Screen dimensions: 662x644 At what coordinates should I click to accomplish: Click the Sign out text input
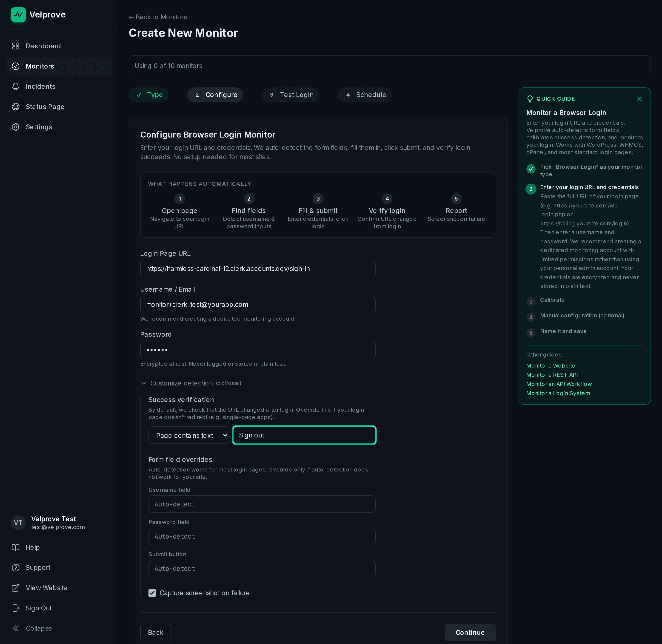tap(304, 435)
